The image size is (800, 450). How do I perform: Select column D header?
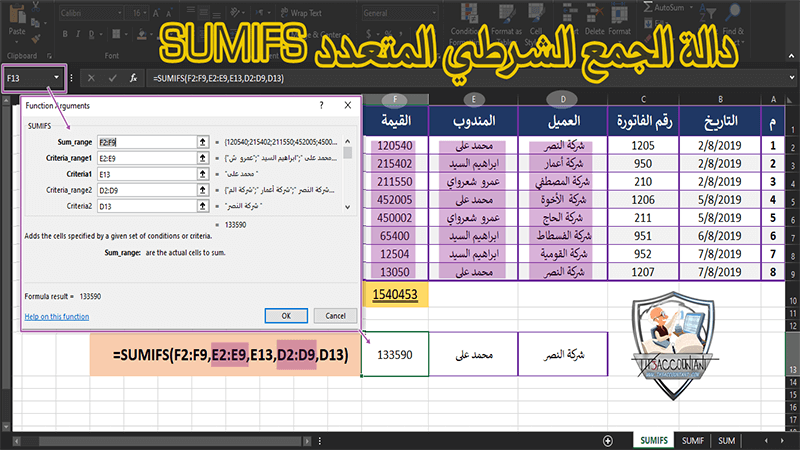563,99
